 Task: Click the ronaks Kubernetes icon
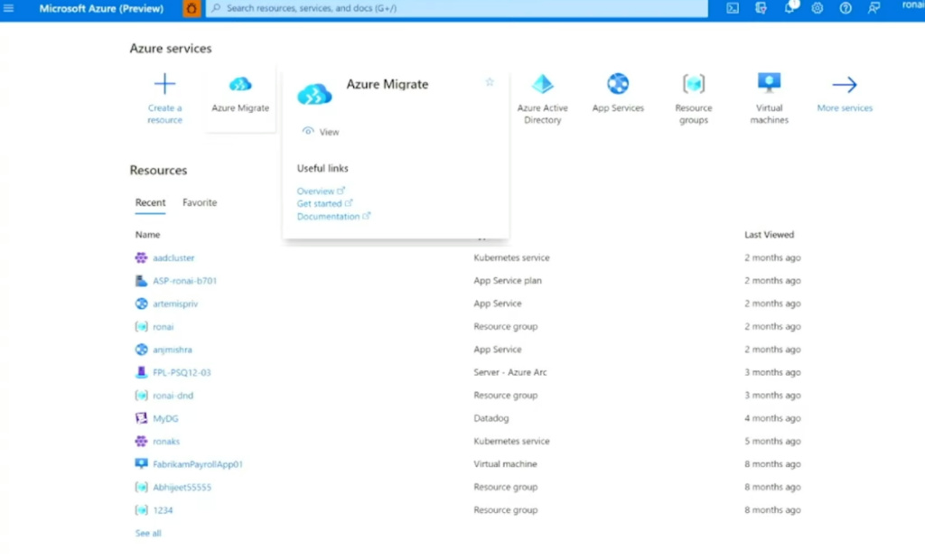pos(141,442)
